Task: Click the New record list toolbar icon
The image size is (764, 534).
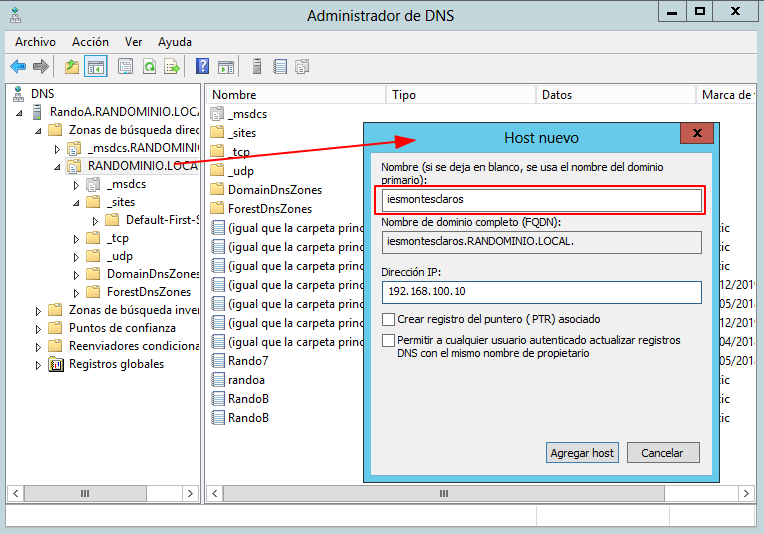Action: 280,66
